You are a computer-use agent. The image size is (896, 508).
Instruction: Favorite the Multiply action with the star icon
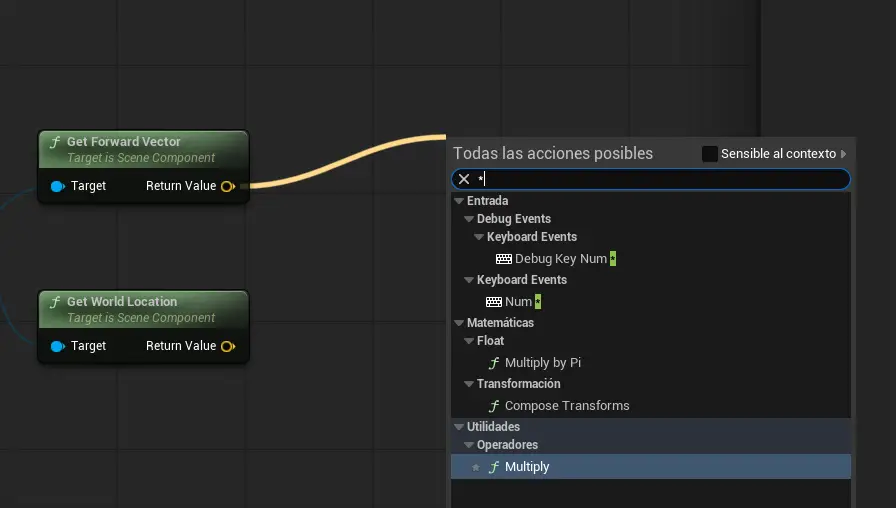click(476, 467)
